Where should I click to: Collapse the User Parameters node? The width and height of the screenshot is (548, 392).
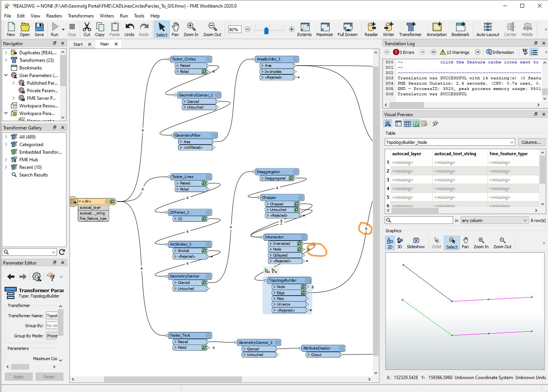(6, 76)
